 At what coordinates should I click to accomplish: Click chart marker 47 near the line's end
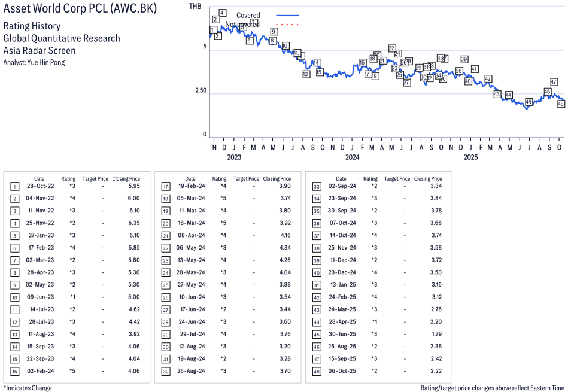tap(554, 82)
